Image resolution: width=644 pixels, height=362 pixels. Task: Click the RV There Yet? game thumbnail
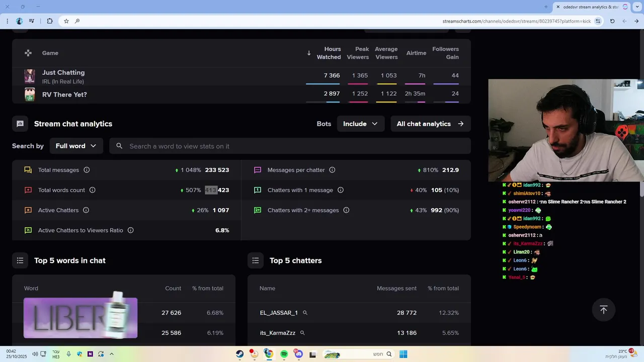[30, 95]
